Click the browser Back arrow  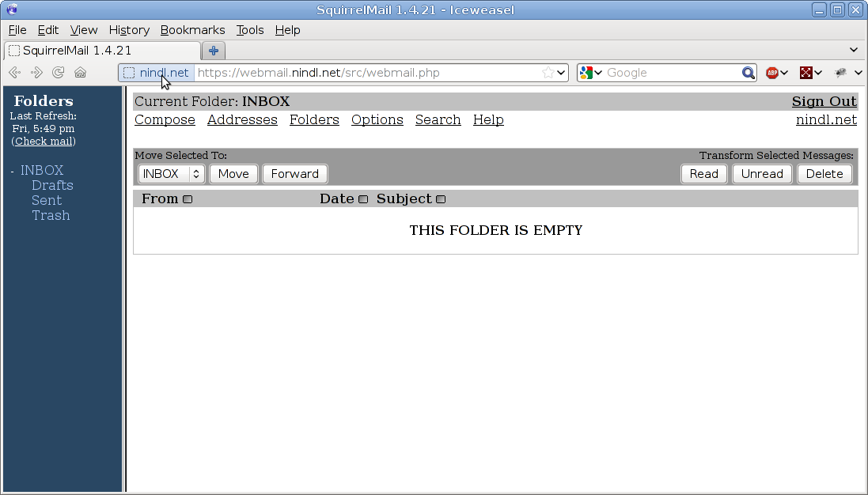[14, 73]
